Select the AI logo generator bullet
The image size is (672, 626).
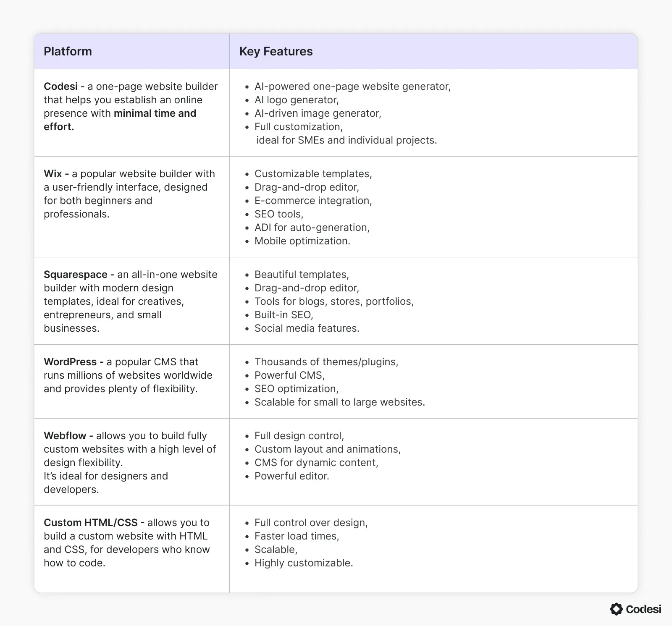pos(297,100)
